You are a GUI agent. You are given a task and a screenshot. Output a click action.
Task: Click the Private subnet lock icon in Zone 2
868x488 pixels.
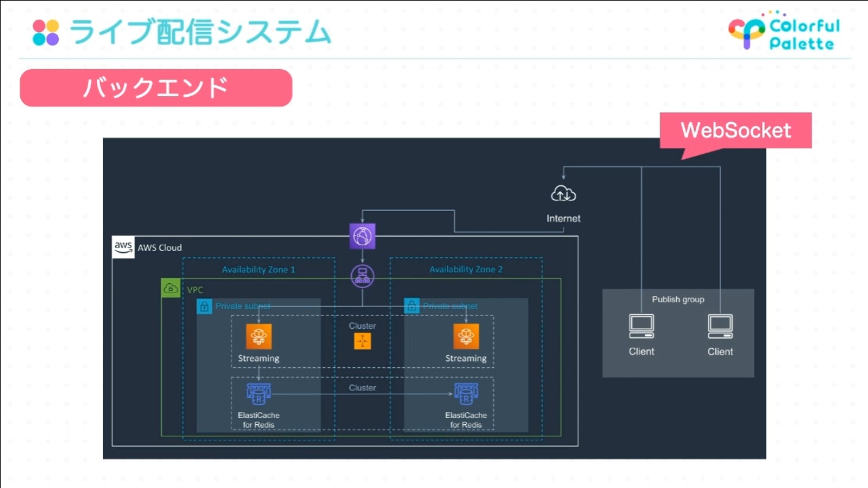click(411, 306)
